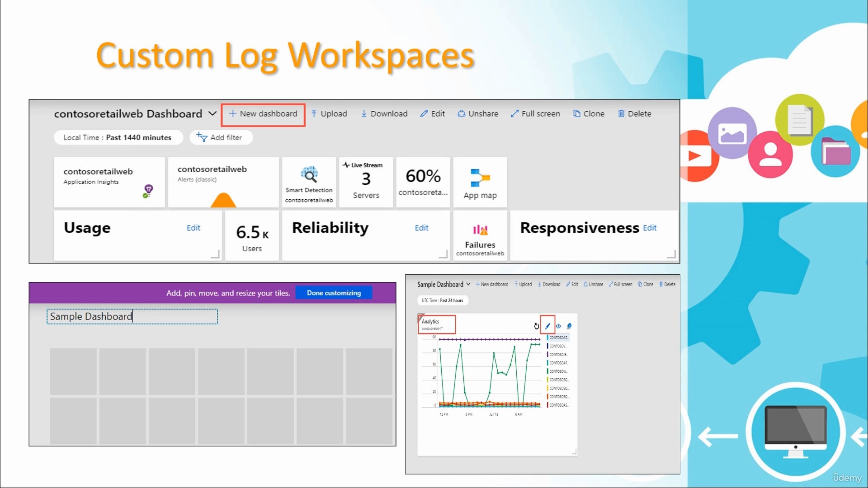Select the CONTOSOJB... legend entry
This screenshot has width=868, height=488.
point(558,355)
